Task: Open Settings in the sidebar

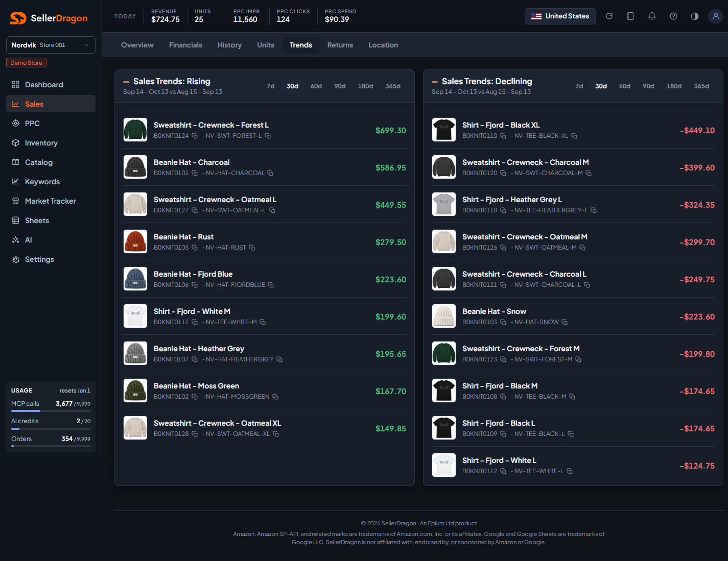Action: (51, 259)
